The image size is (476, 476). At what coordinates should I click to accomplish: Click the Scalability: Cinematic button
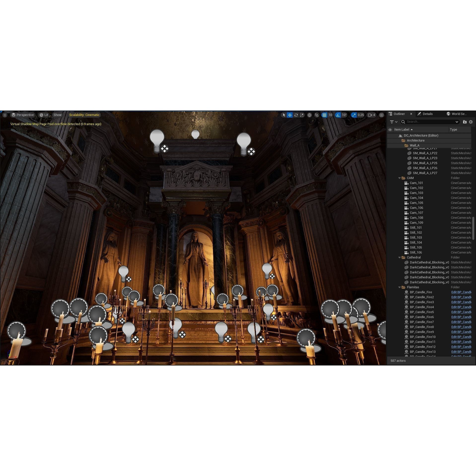coord(84,115)
